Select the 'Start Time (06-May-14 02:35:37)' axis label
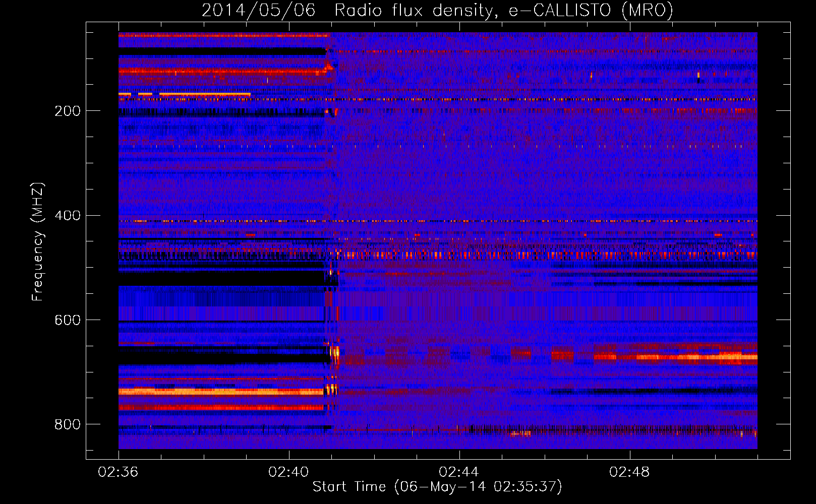The width and height of the screenshot is (816, 504). coord(437,487)
